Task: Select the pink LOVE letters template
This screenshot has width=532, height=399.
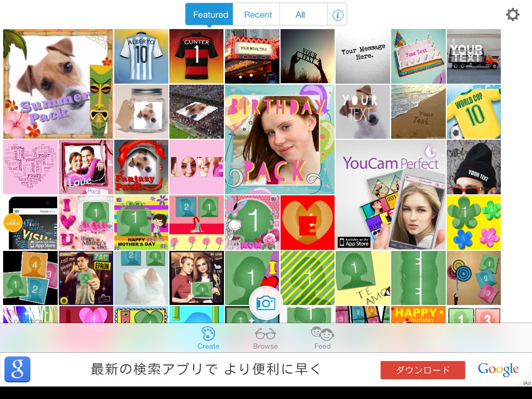Action: click(x=196, y=167)
